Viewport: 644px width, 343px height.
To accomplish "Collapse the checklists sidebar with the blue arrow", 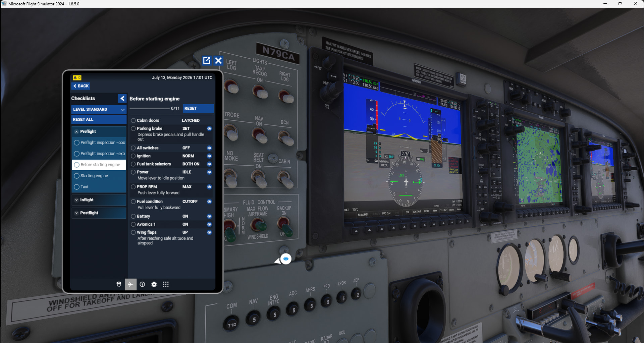I will pyautogui.click(x=122, y=98).
